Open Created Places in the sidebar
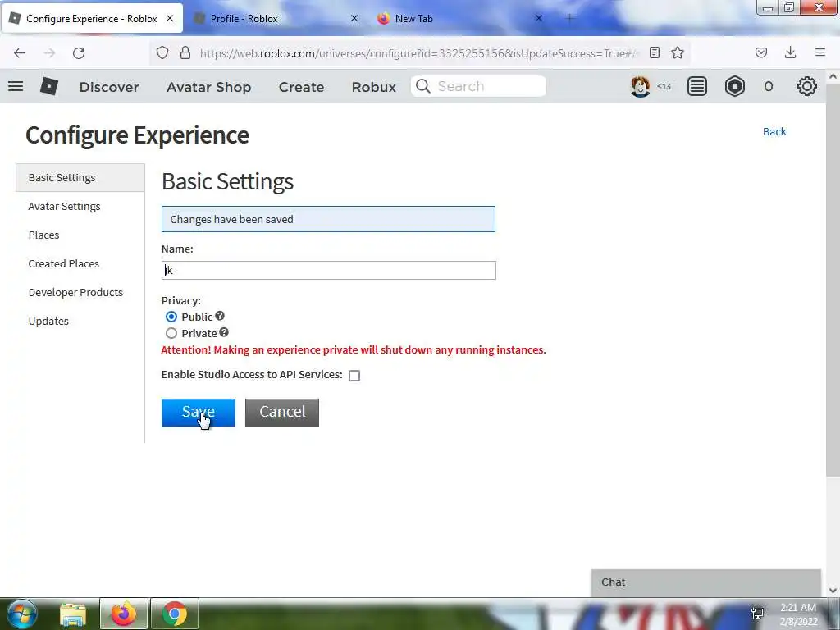The height and width of the screenshot is (630, 840). click(64, 263)
